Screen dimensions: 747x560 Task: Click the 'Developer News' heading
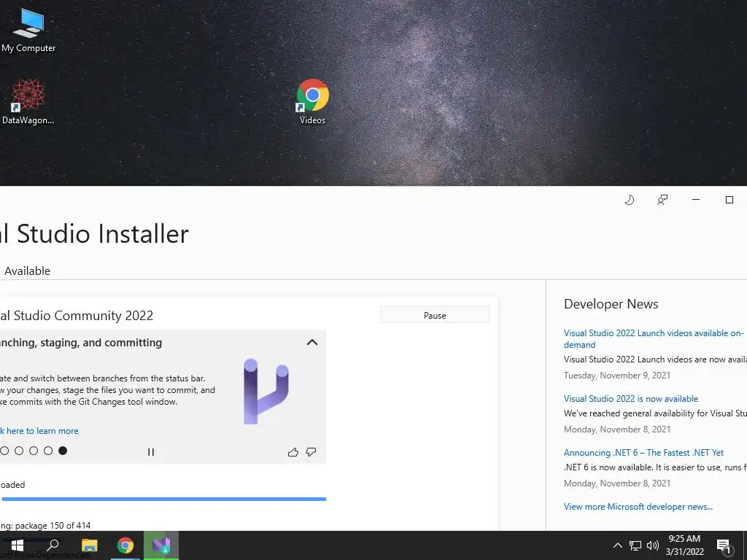(x=611, y=304)
